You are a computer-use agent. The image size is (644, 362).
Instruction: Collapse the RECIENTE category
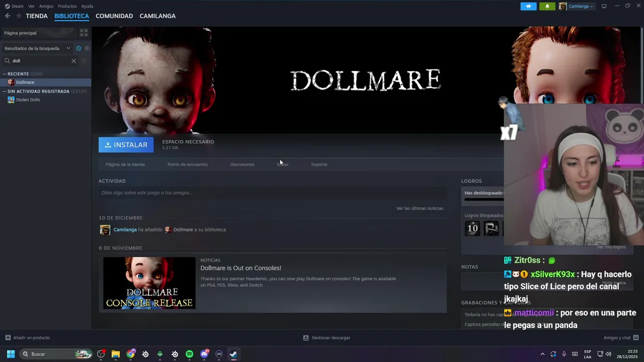(5, 74)
